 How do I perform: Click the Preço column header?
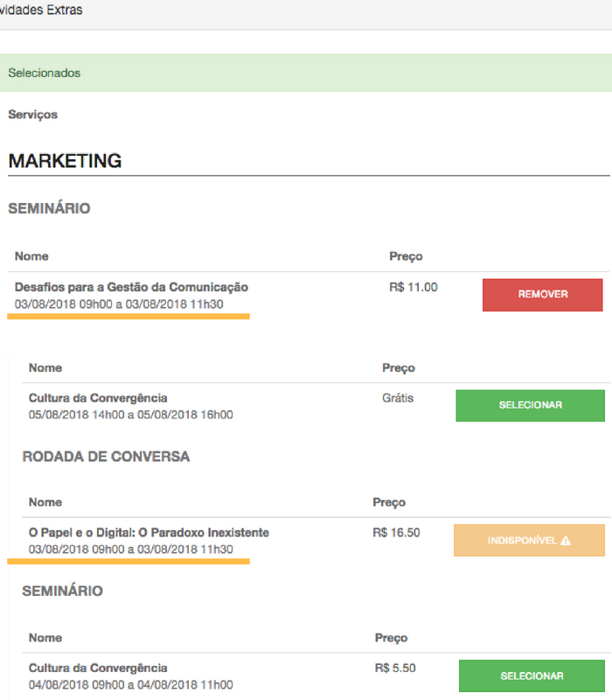402,256
